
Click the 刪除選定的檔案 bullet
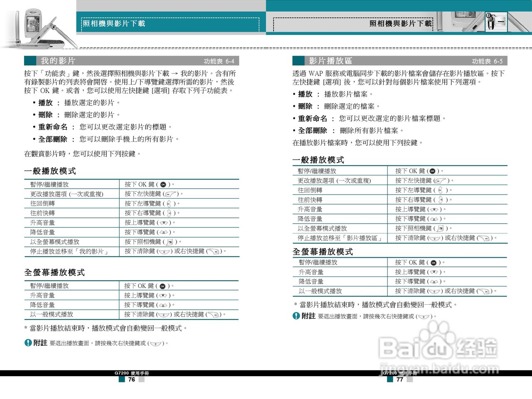336,106
